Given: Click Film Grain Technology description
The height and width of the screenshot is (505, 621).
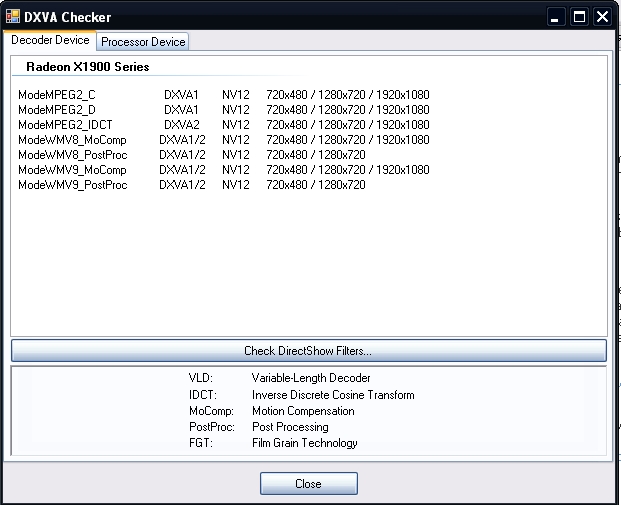Looking at the screenshot, I should [305, 443].
